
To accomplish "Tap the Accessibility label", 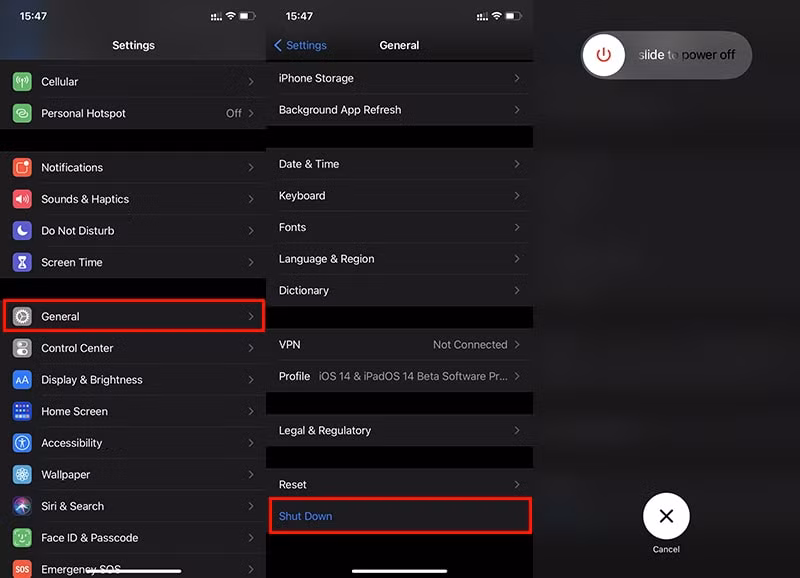I will [x=71, y=443].
